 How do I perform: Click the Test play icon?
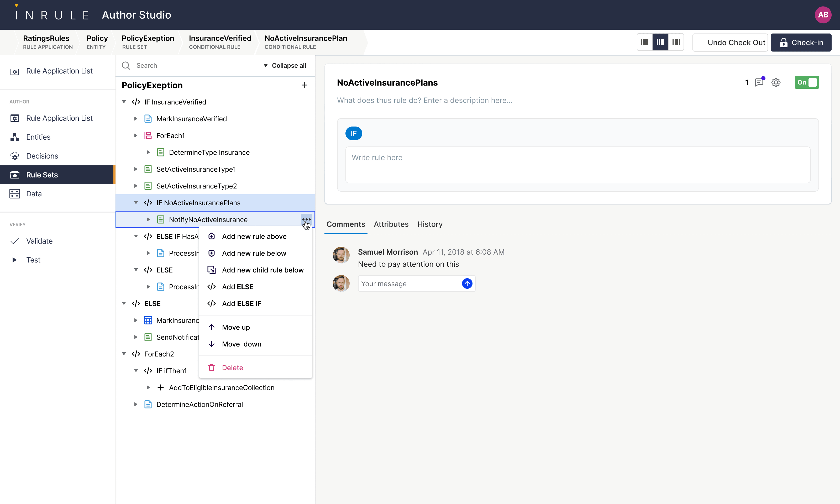point(15,260)
